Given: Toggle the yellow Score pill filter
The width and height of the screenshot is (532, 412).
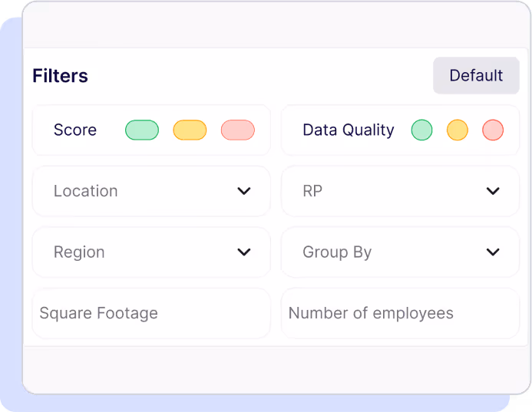Looking at the screenshot, I should click(x=190, y=130).
